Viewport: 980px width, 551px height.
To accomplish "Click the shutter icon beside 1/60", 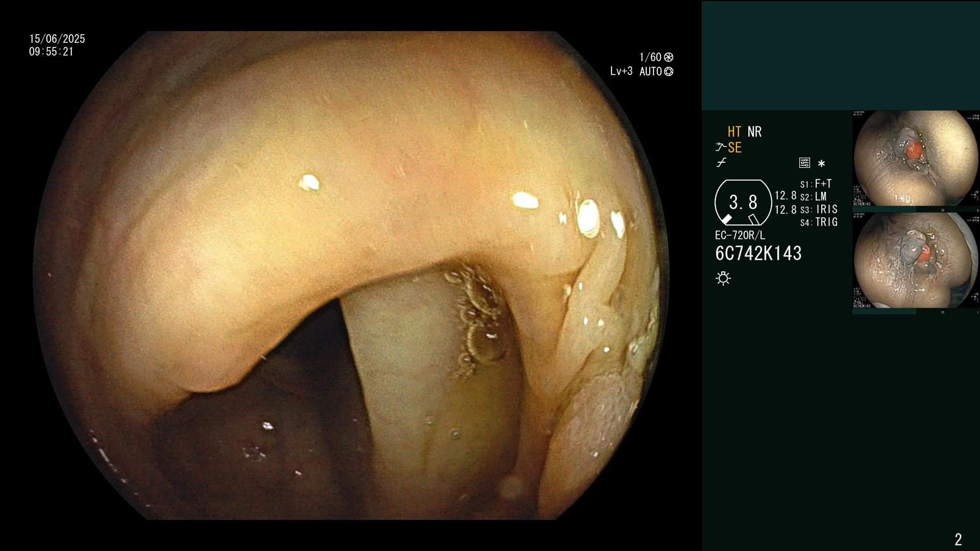I will [669, 57].
